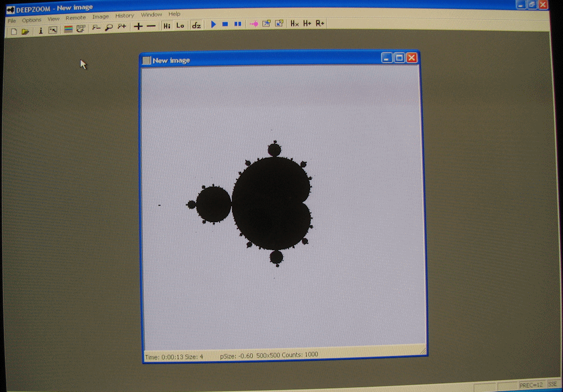Click the H+ history toolbar icon
Image resolution: width=563 pixels, height=392 pixels.
[307, 23]
